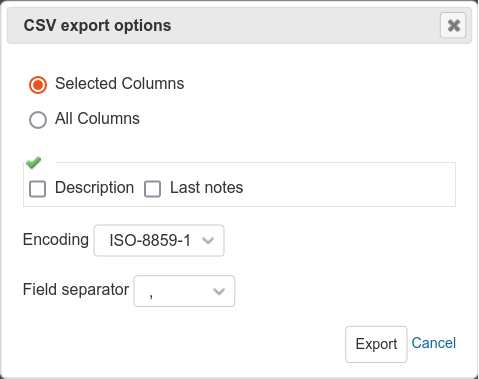Click the comma value in separator box

151,295
